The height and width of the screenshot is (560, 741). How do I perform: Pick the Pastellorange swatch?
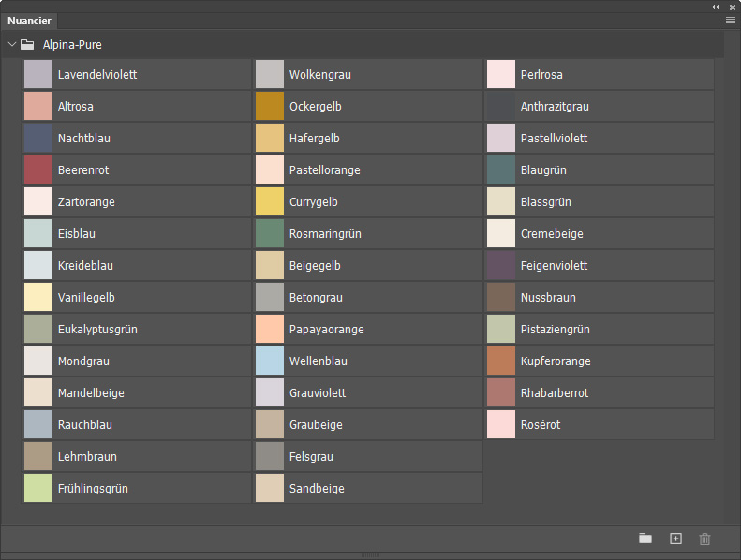(270, 169)
